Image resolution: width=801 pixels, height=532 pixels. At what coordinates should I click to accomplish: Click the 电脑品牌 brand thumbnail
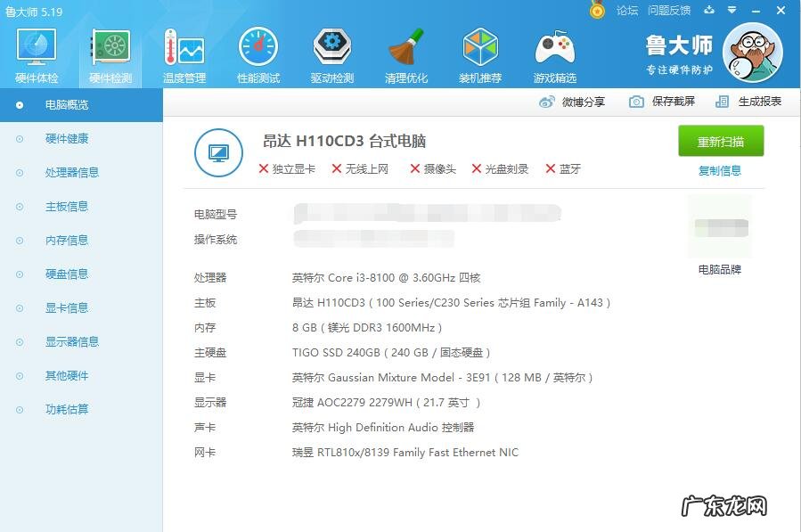coord(720,225)
